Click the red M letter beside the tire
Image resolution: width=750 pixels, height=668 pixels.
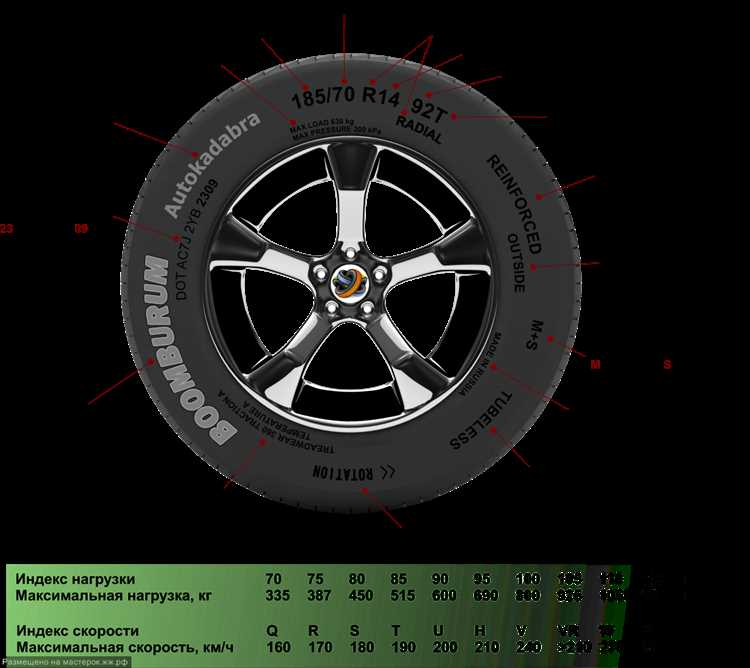(x=595, y=364)
